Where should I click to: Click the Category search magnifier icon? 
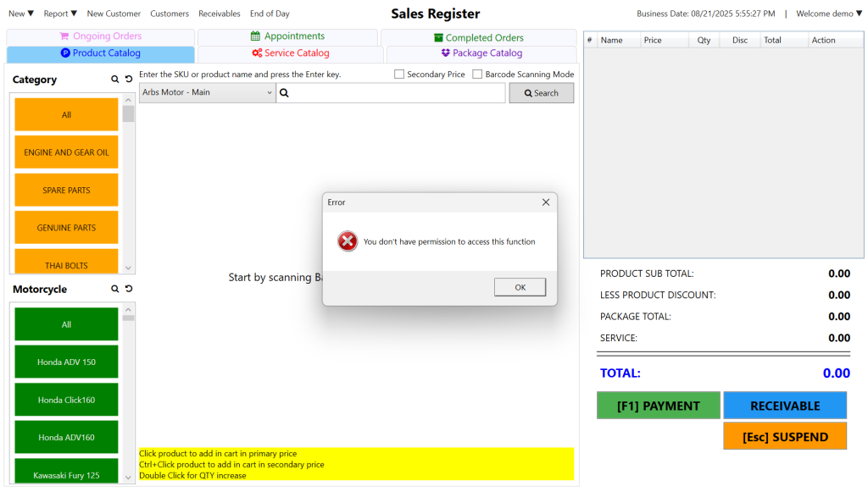(115, 80)
